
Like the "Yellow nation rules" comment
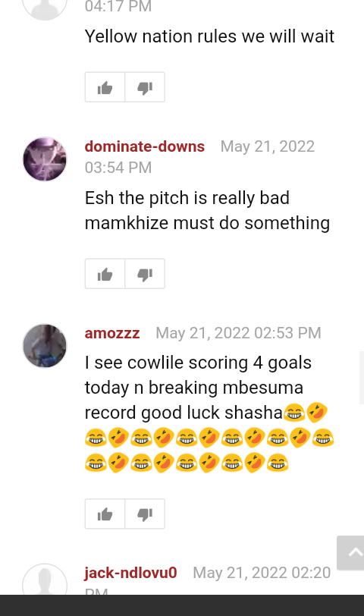pyautogui.click(x=105, y=87)
